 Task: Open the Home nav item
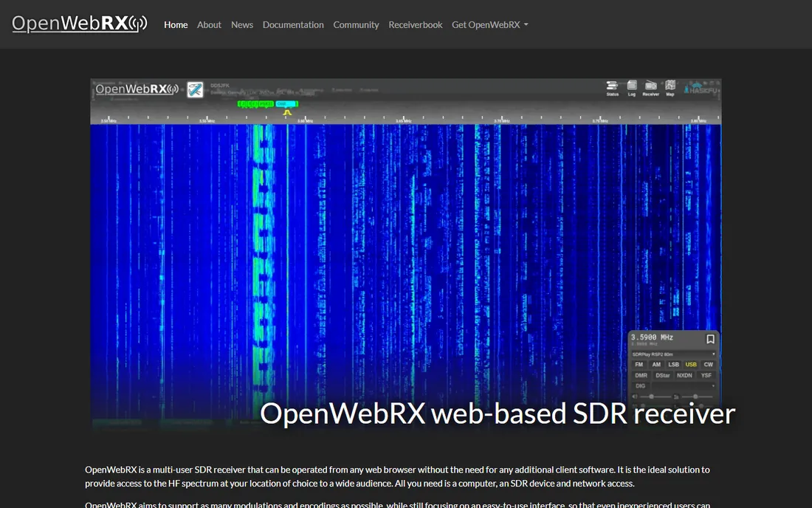(x=176, y=24)
